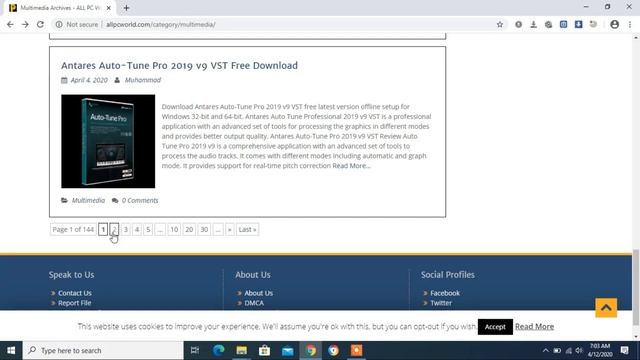This screenshot has height=360, width=640.
Task: Switch to active Chrome taskbar icon
Action: [311, 350]
